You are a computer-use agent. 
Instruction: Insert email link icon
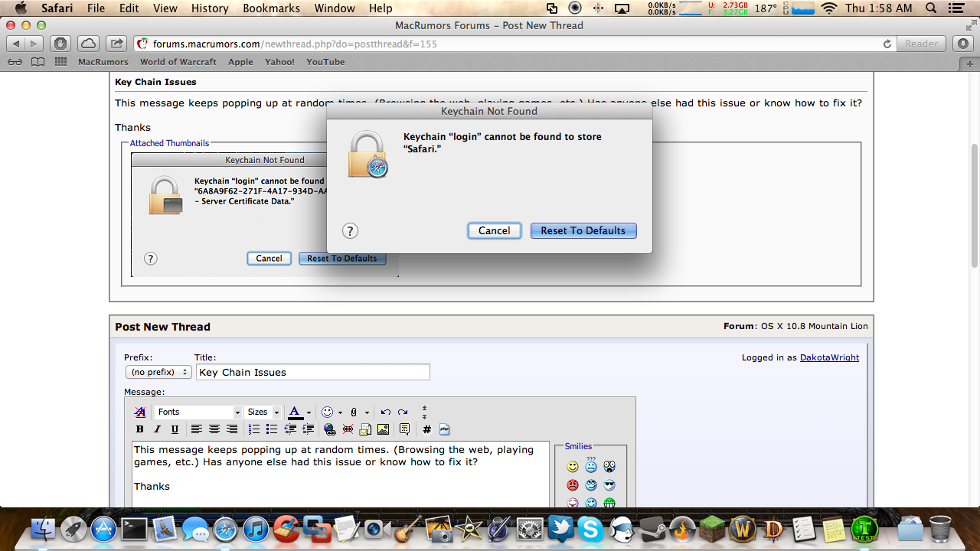click(365, 429)
